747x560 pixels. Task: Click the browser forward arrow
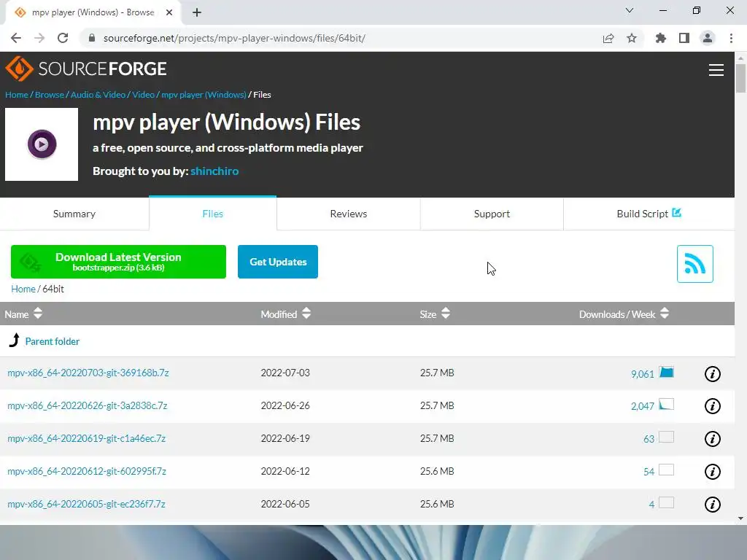pyautogui.click(x=39, y=38)
